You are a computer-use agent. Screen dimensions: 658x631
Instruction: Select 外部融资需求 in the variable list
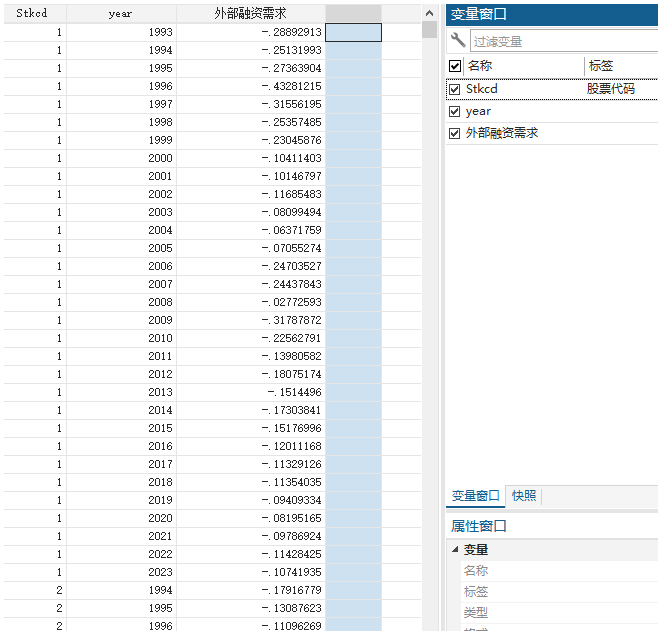(x=552, y=133)
